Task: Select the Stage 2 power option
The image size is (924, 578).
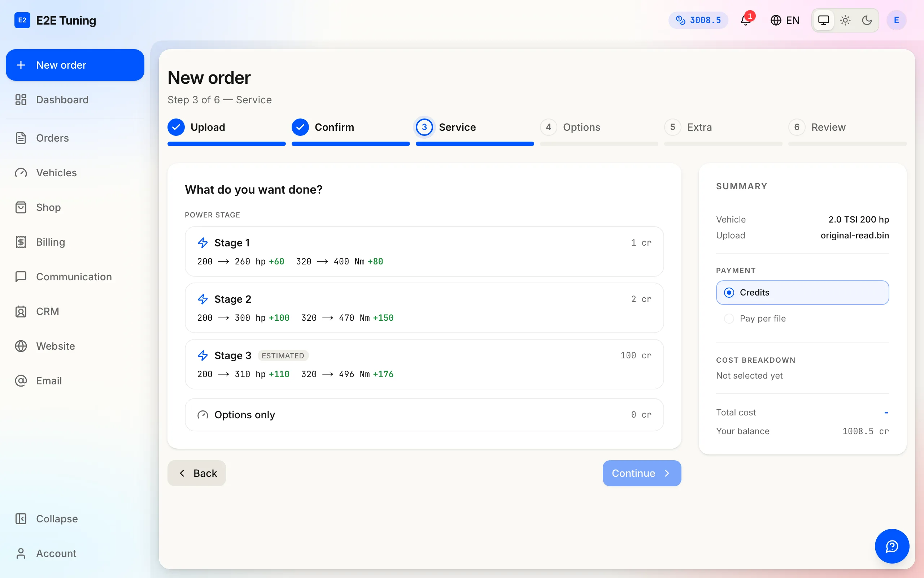Action: 424,308
